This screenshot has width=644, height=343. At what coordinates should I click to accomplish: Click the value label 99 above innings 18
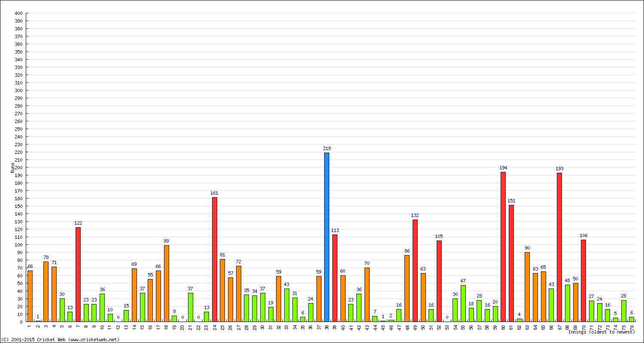point(167,241)
